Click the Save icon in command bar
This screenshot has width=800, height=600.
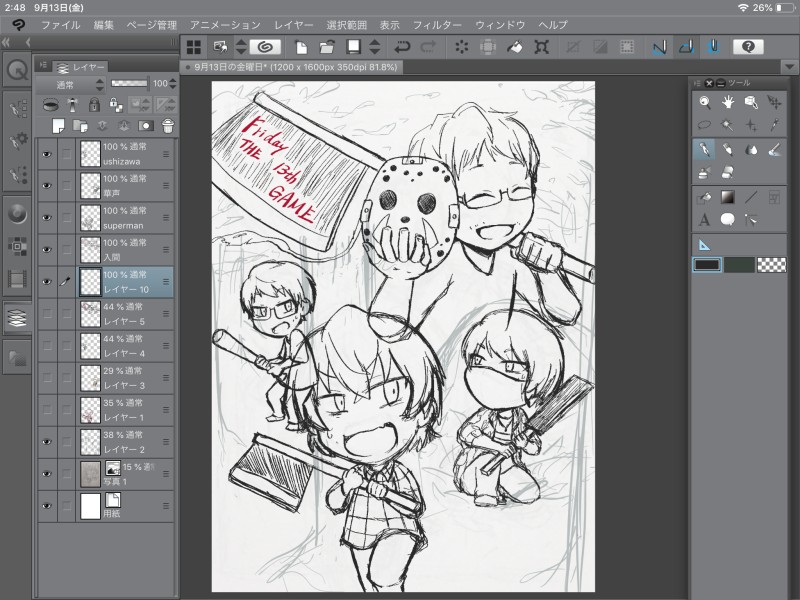pos(353,47)
